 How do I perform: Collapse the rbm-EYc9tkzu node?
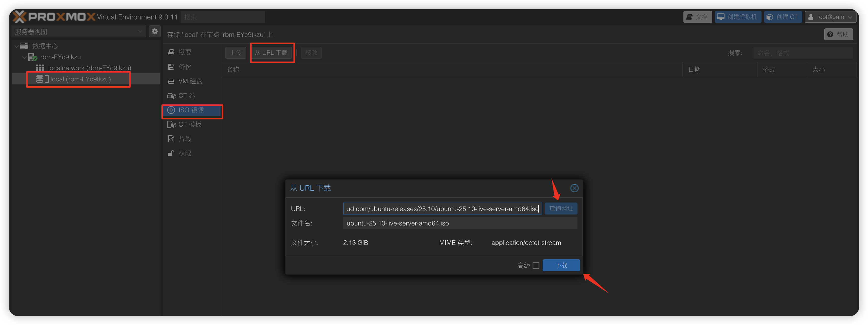(x=24, y=57)
